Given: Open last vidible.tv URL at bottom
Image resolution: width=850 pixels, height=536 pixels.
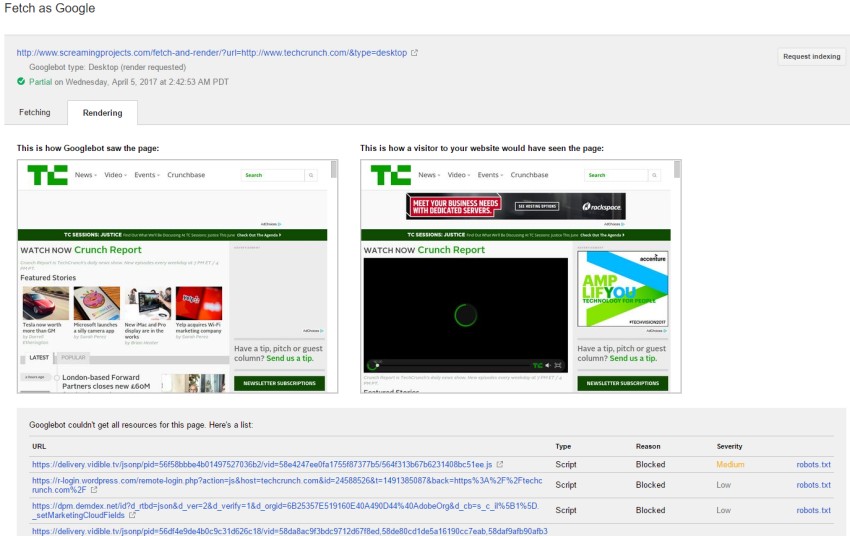Looking at the screenshot, I should pyautogui.click(x=289, y=531).
